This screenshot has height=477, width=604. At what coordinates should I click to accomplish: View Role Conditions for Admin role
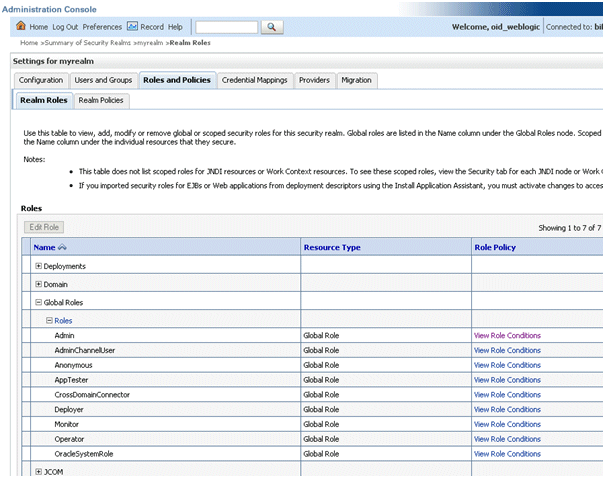click(x=507, y=336)
